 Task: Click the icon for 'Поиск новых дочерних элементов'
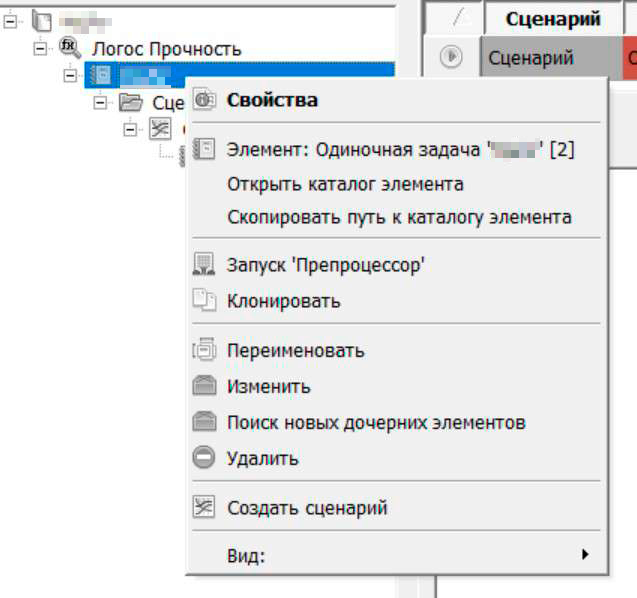coord(204,423)
